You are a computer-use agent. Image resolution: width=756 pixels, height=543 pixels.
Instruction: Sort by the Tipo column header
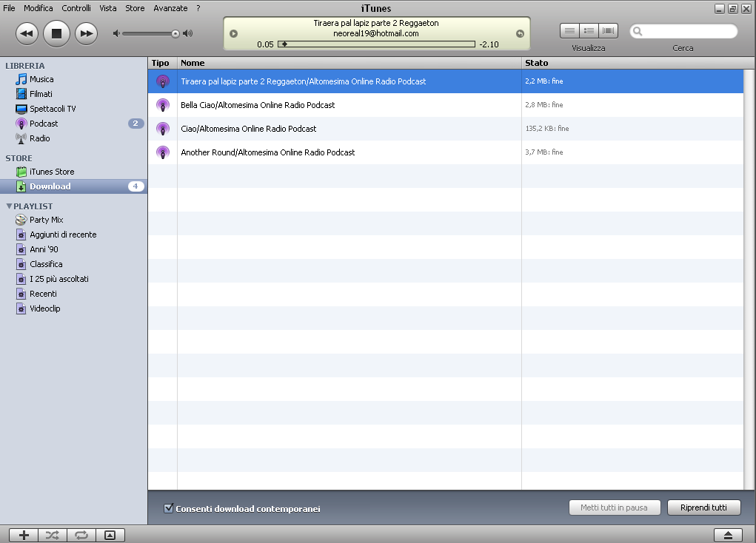click(162, 63)
